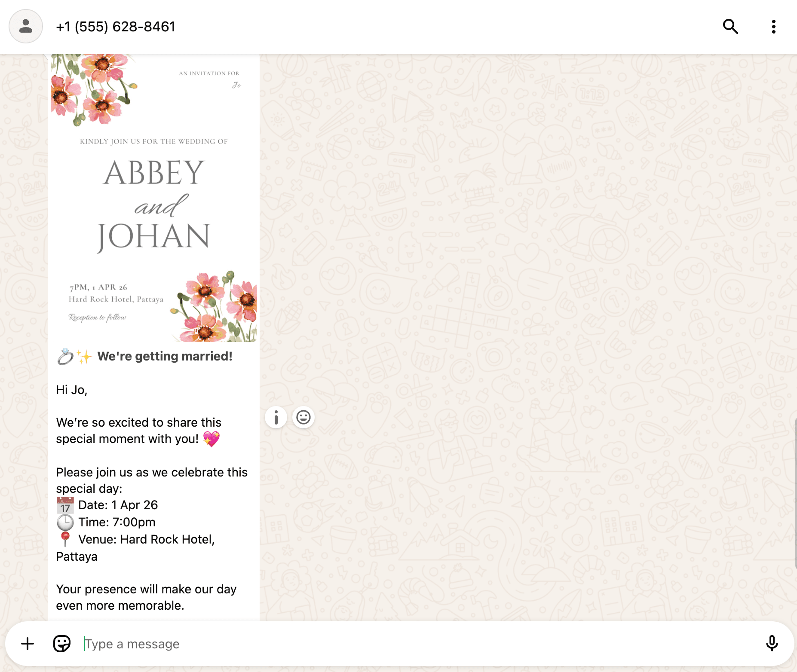Open the attachment menu via the plus icon
Viewport: 797px width, 672px height.
click(28, 644)
